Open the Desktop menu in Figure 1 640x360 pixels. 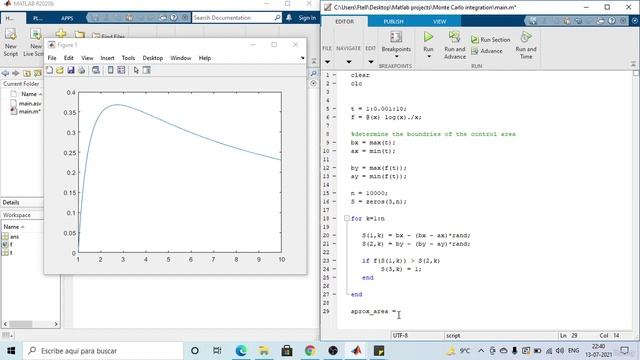(x=153, y=58)
